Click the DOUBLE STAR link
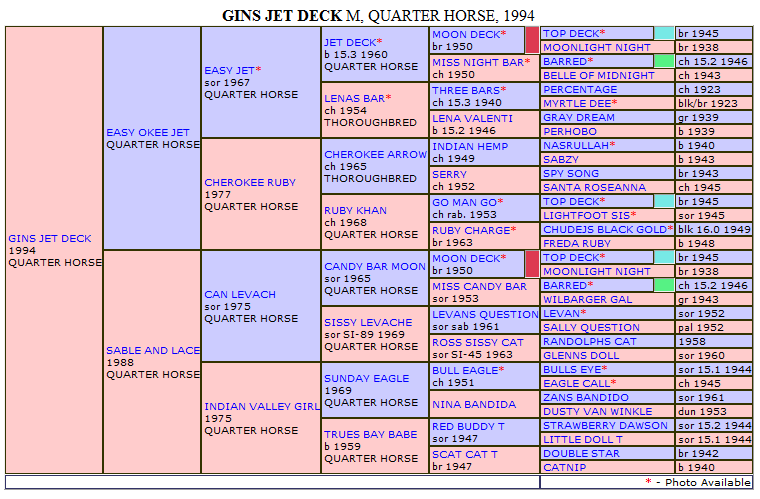Image resolution: width=760 pixels, height=499 pixels. (581, 454)
